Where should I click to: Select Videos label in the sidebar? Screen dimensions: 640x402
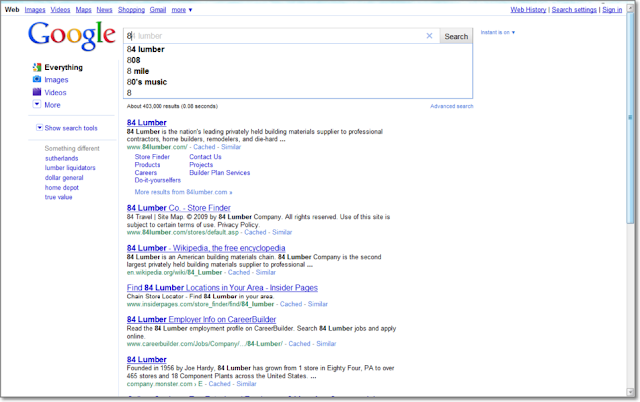55,92
